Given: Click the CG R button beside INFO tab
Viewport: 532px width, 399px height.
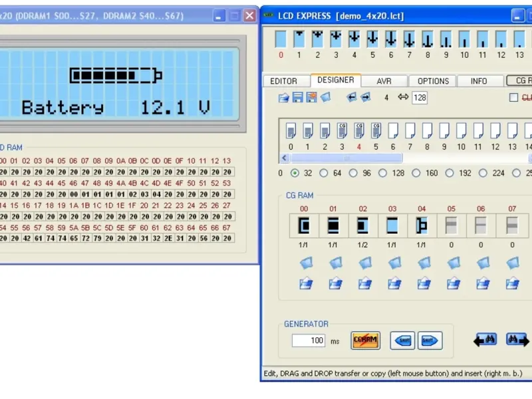Looking at the screenshot, I should tap(520, 80).
